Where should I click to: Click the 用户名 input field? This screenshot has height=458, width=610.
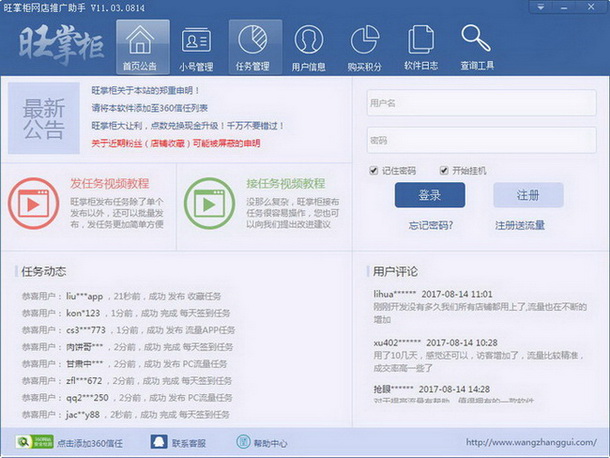481,103
